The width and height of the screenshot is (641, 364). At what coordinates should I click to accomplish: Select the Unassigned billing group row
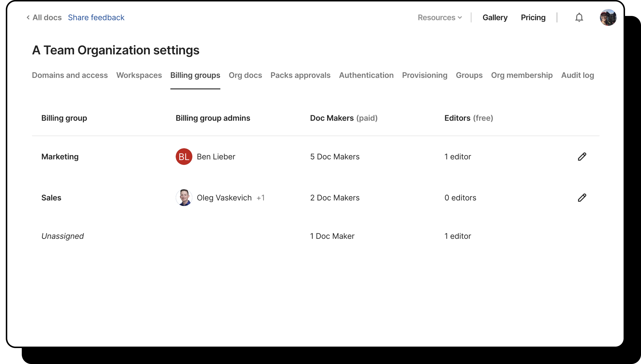63,236
